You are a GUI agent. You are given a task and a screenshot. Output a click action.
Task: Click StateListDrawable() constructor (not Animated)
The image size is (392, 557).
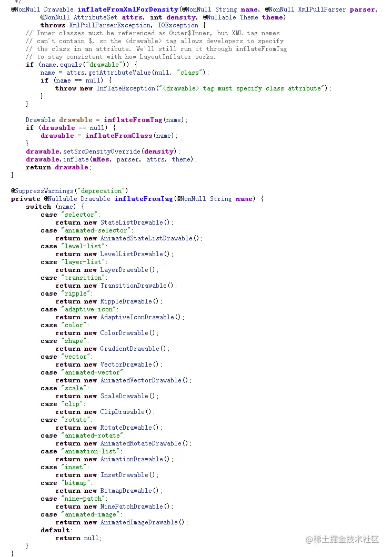(135, 222)
